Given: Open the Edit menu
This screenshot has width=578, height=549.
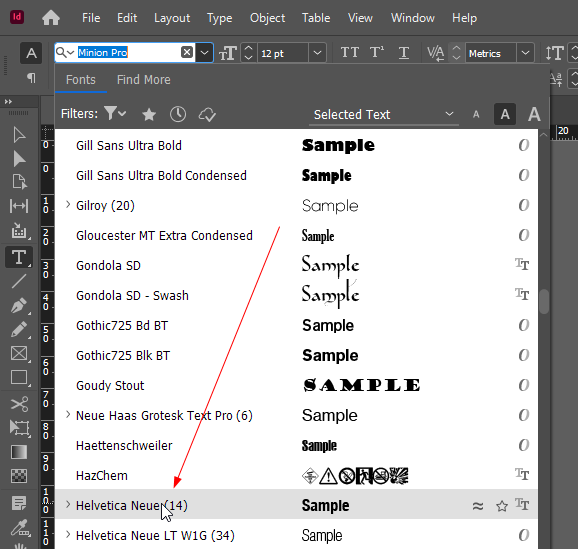Looking at the screenshot, I should [x=127, y=18].
